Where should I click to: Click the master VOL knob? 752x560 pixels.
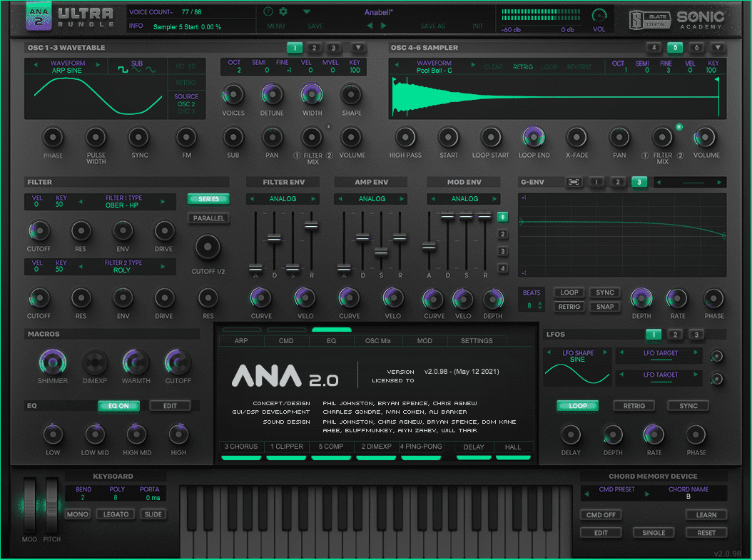click(599, 16)
